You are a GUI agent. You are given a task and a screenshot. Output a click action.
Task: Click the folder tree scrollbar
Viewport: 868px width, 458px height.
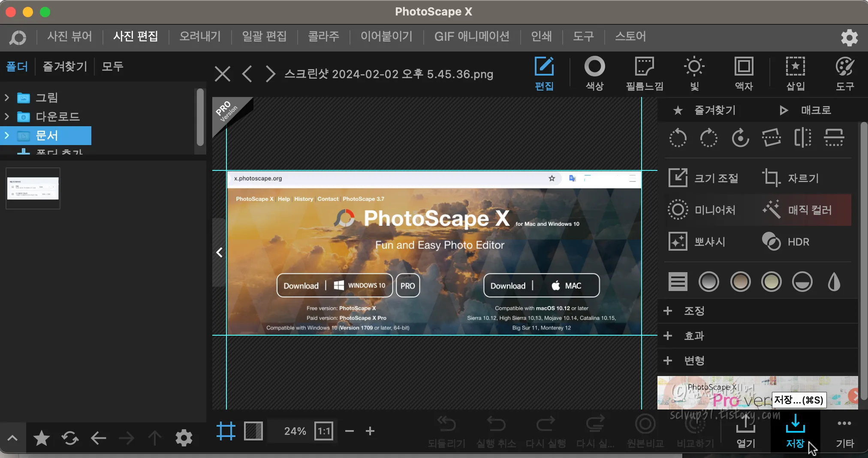coord(200,117)
